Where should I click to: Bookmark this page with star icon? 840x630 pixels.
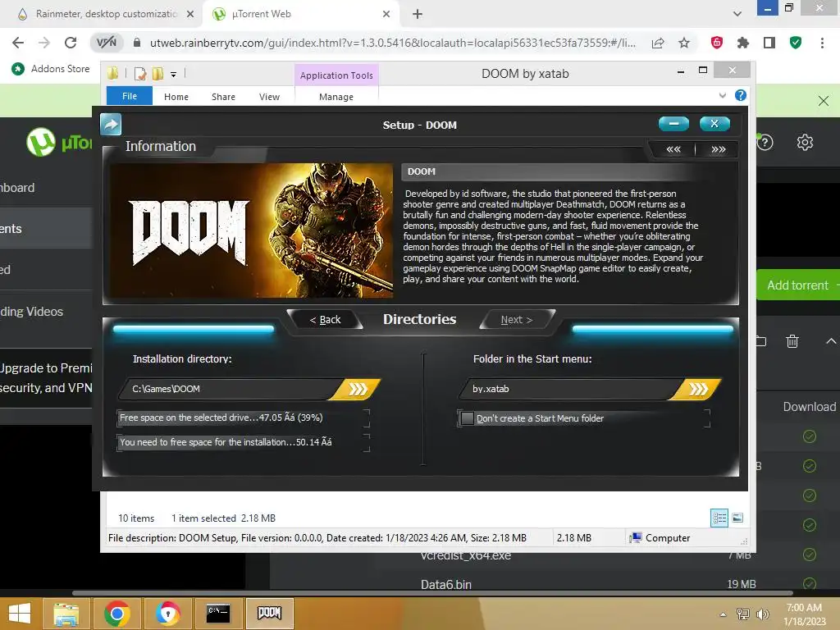(684, 43)
